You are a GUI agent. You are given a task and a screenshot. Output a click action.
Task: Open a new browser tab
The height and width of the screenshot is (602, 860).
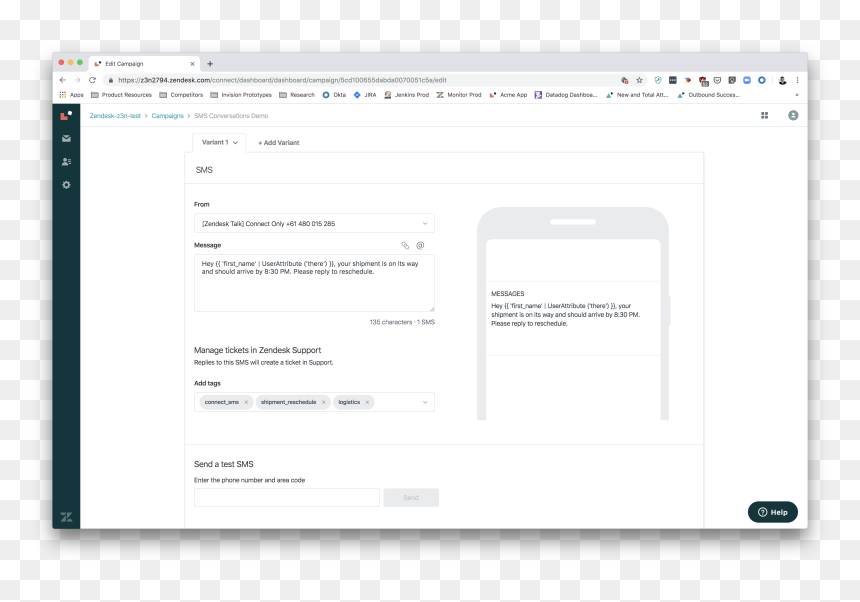tap(210, 64)
